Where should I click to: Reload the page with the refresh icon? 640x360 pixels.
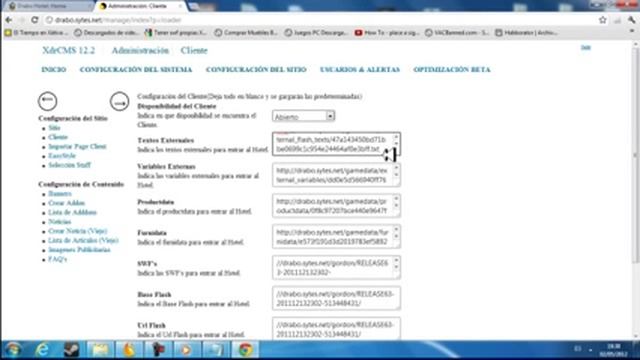pyautogui.click(x=35, y=20)
